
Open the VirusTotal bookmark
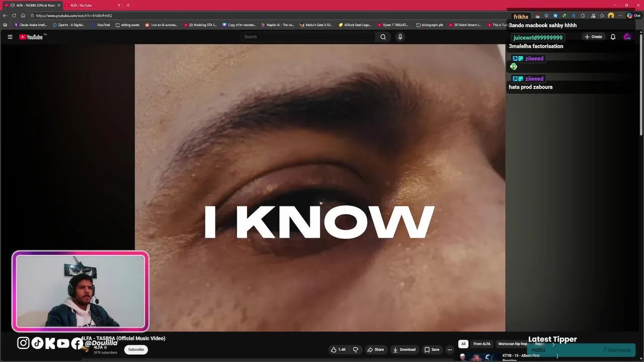tap(101, 25)
